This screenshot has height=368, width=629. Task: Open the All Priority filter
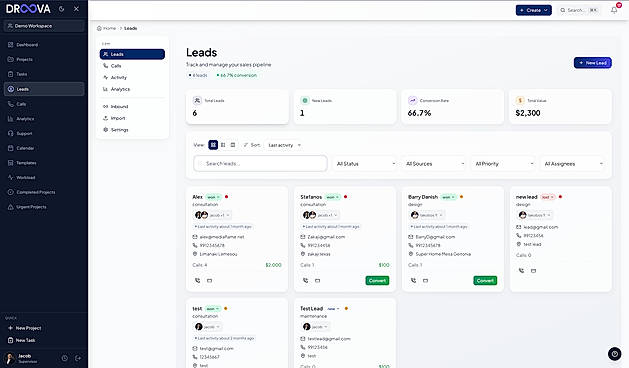click(504, 164)
